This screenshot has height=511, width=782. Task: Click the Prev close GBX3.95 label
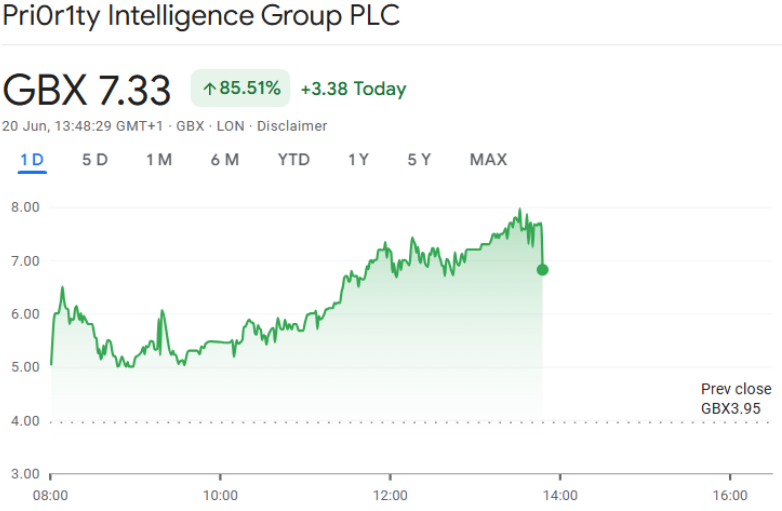(735, 398)
